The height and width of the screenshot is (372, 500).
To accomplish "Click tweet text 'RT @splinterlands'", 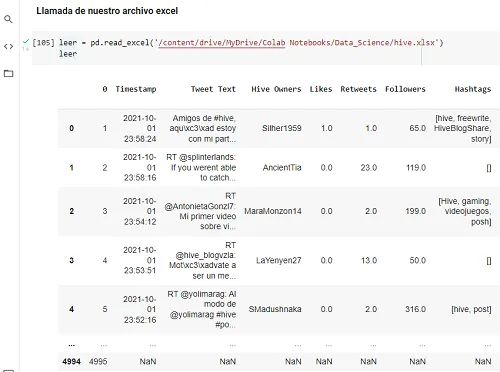I will pos(201,168).
